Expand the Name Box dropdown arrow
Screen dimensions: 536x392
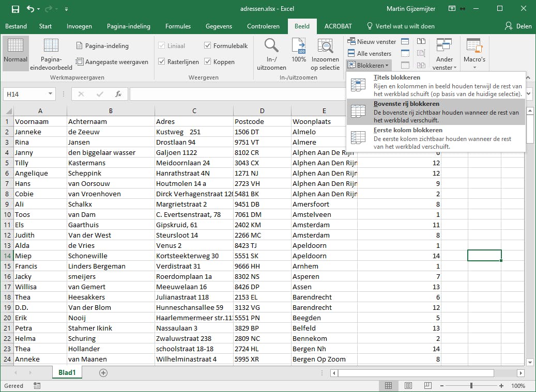pos(51,94)
